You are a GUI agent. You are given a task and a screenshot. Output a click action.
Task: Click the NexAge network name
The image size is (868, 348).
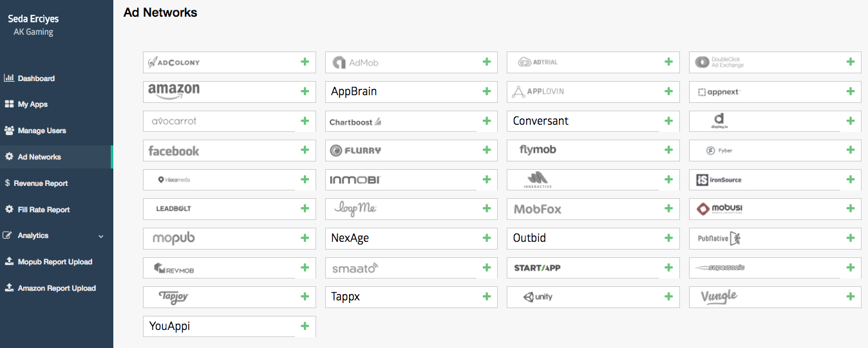pos(350,238)
